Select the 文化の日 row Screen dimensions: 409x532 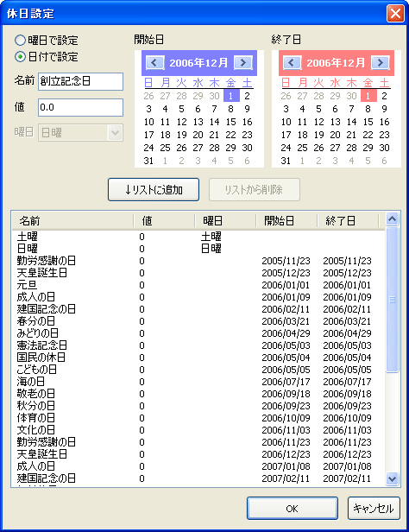click(x=198, y=430)
